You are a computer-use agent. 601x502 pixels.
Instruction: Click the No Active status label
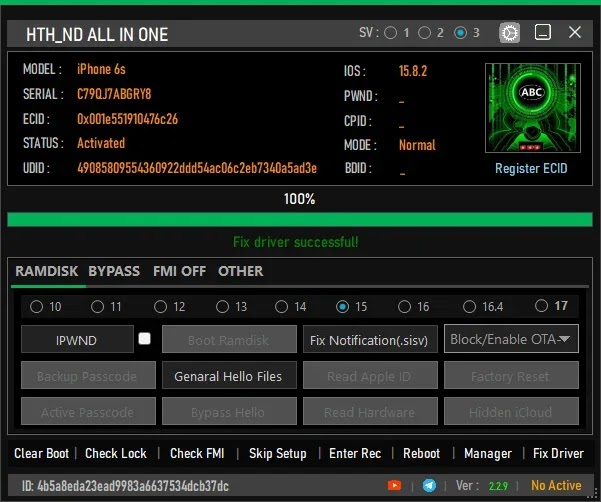(x=556, y=486)
